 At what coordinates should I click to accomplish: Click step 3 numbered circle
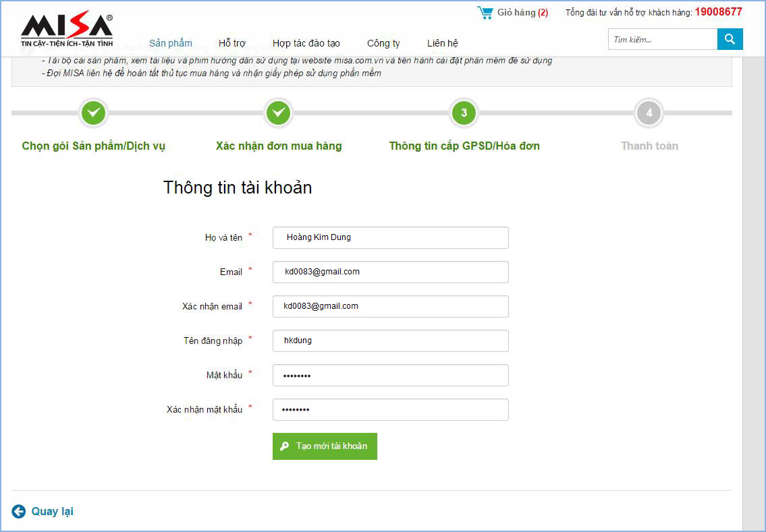click(x=464, y=113)
